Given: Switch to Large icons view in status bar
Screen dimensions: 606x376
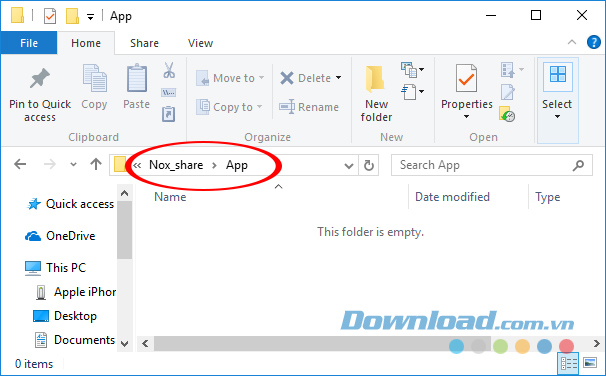Looking at the screenshot, I should click(x=590, y=363).
